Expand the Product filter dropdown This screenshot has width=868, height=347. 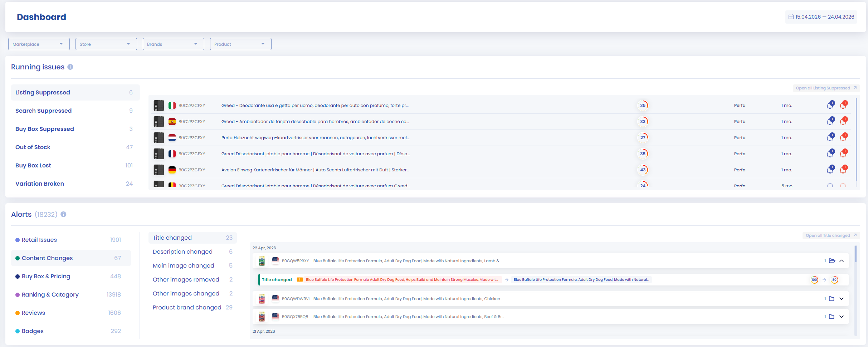(240, 44)
